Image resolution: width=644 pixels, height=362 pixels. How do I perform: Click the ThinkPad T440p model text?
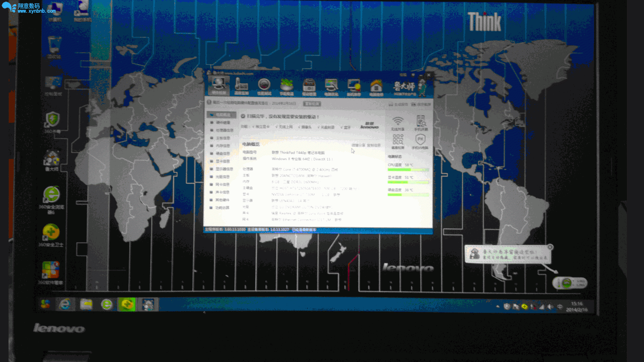(x=298, y=153)
